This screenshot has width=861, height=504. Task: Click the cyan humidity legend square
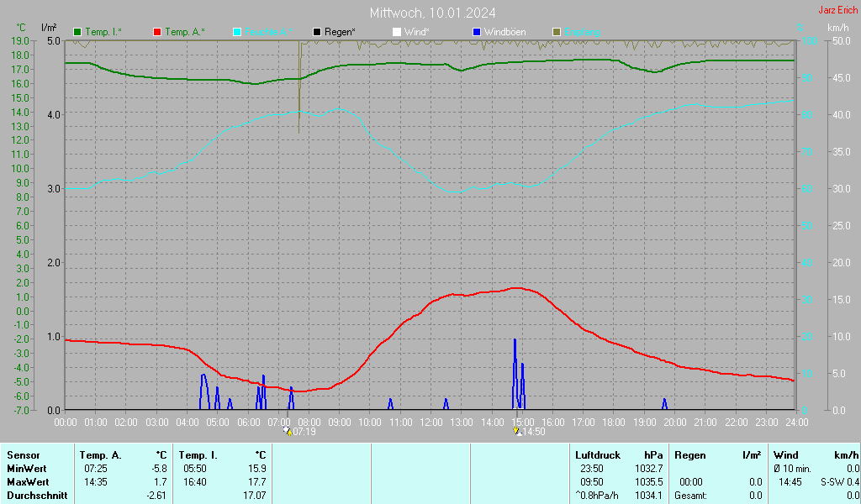(237, 32)
